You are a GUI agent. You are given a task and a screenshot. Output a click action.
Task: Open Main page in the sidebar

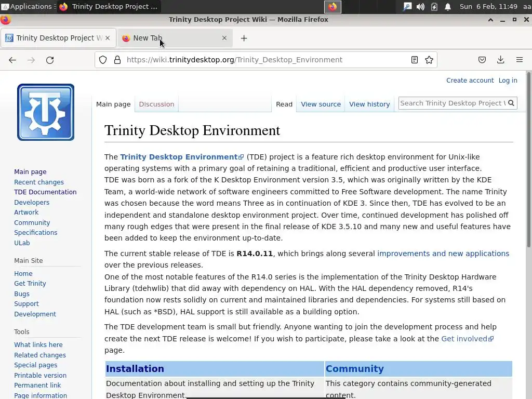click(x=30, y=171)
